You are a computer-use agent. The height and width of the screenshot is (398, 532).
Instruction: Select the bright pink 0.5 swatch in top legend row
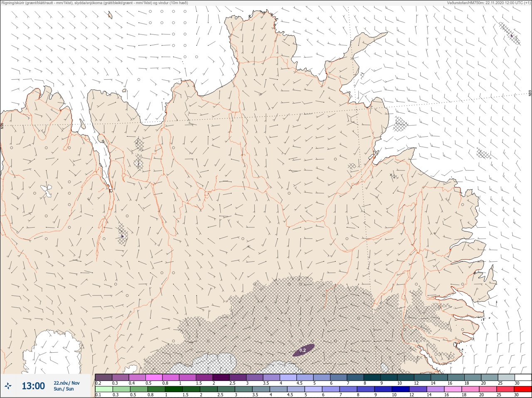coord(154,377)
